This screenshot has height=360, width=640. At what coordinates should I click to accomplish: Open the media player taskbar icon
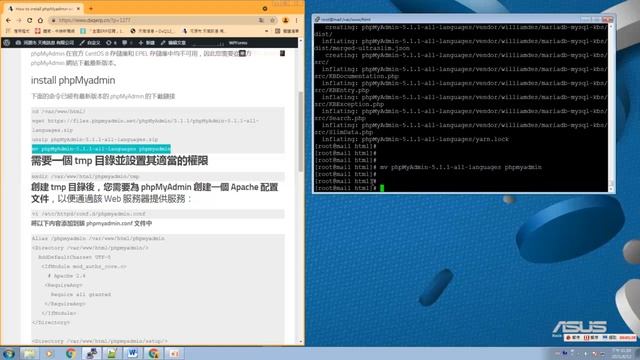point(49,353)
